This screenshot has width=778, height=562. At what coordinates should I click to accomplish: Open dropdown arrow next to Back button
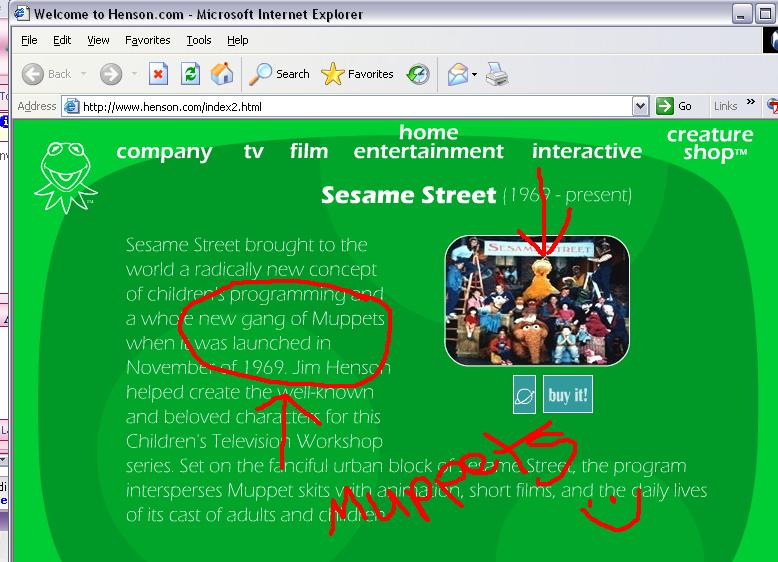pyautogui.click(x=83, y=74)
